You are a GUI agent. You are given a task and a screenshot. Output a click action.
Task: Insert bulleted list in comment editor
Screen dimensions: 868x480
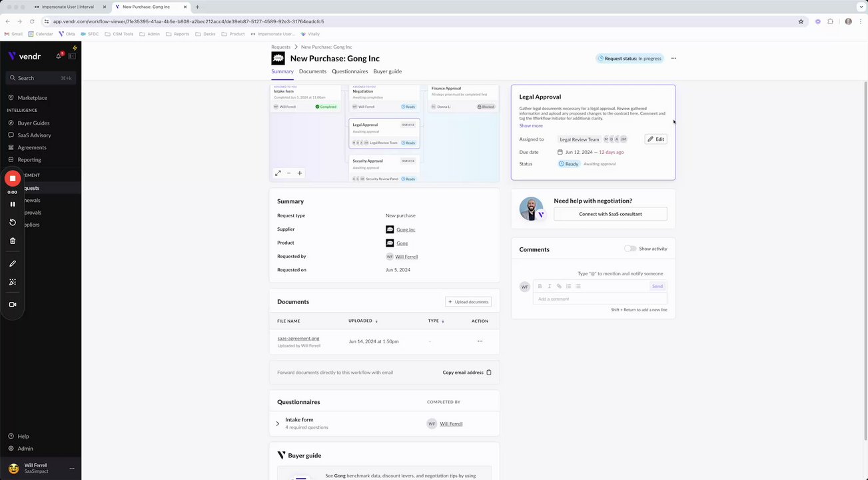pos(578,286)
